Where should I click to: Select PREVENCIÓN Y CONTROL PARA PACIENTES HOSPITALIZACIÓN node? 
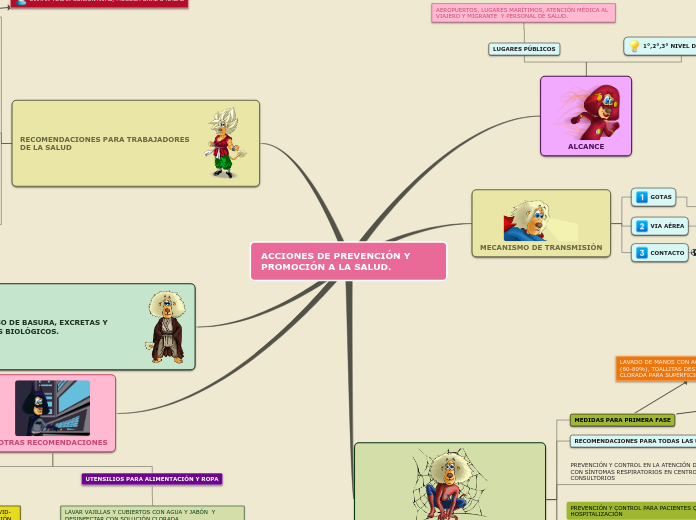pos(631,511)
